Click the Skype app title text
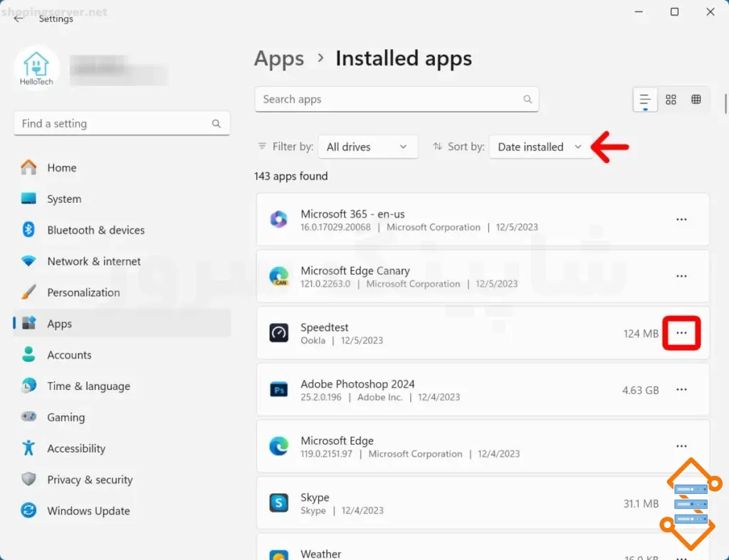Screen dimensions: 729x560 click(x=315, y=497)
